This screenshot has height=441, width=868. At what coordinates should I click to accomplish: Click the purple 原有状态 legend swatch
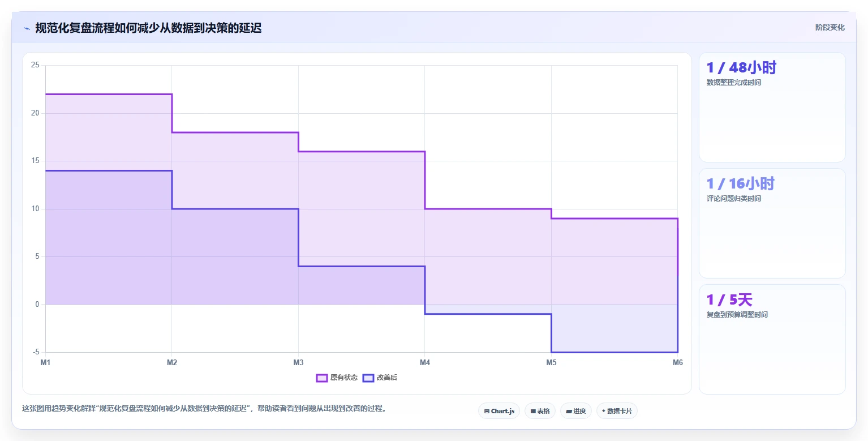pyautogui.click(x=322, y=378)
